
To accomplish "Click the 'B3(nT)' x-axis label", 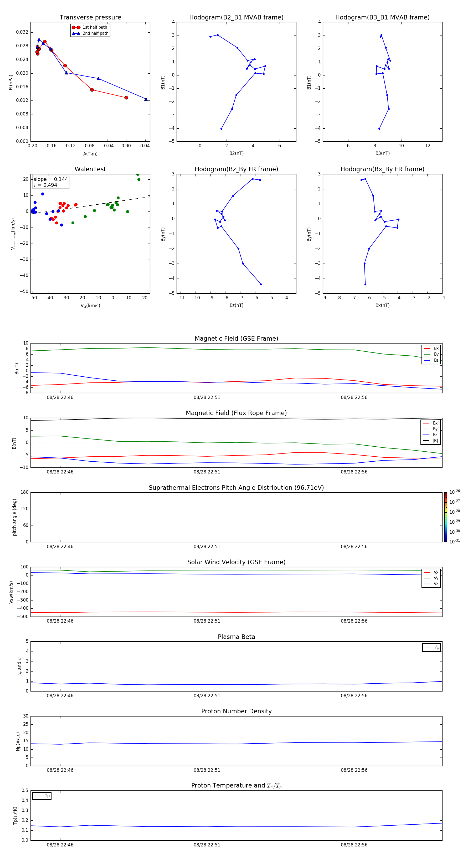I will 382,153.
